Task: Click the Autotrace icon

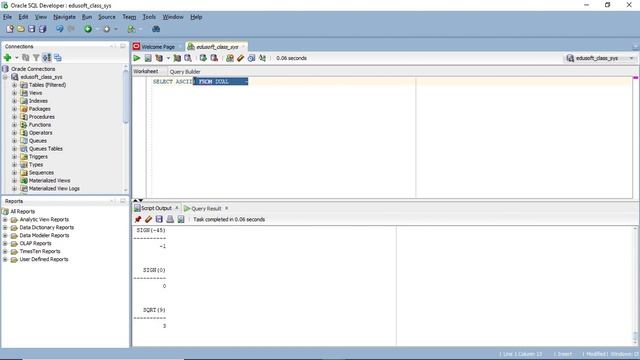Action: click(177, 58)
